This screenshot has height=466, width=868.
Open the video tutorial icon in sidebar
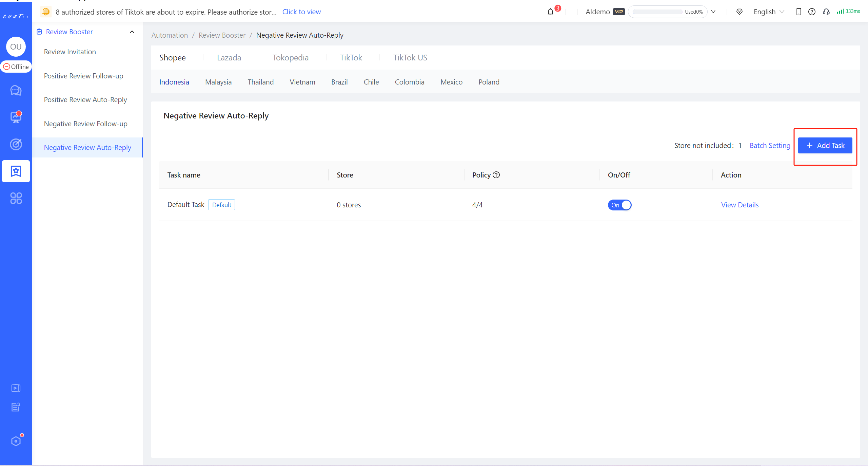16,388
